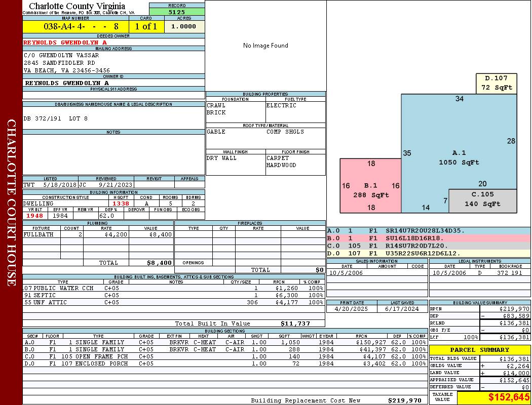Click the gray C.105 140 SqFt porch
This screenshot has height=405, width=532.
[x=482, y=200]
